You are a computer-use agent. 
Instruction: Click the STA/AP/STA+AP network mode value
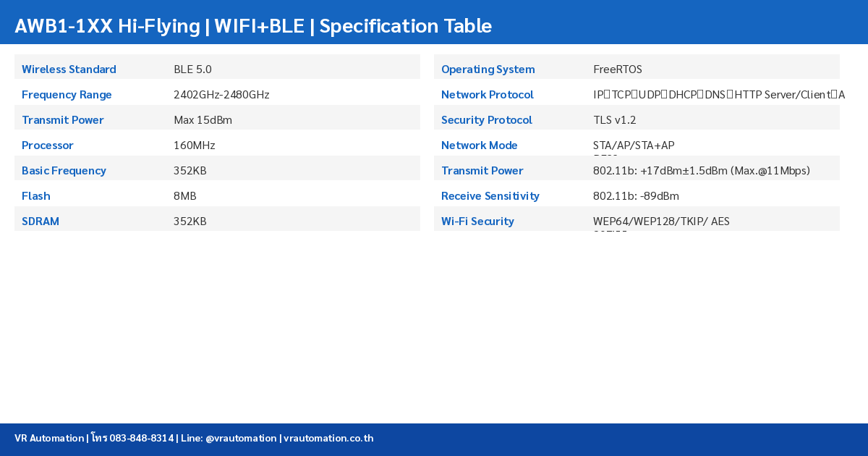(634, 145)
